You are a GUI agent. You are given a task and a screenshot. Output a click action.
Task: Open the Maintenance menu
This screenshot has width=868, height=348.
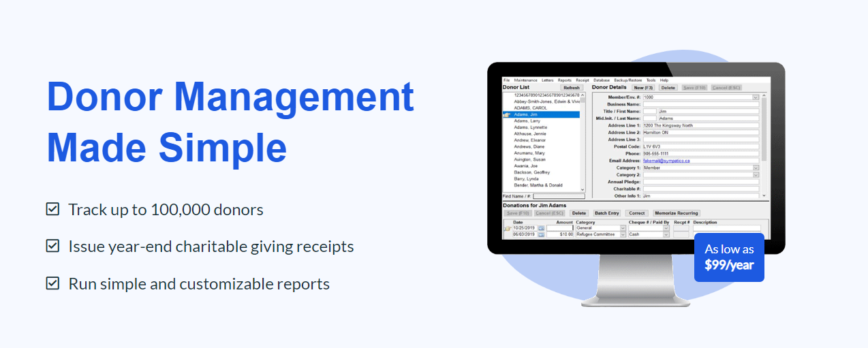point(525,80)
